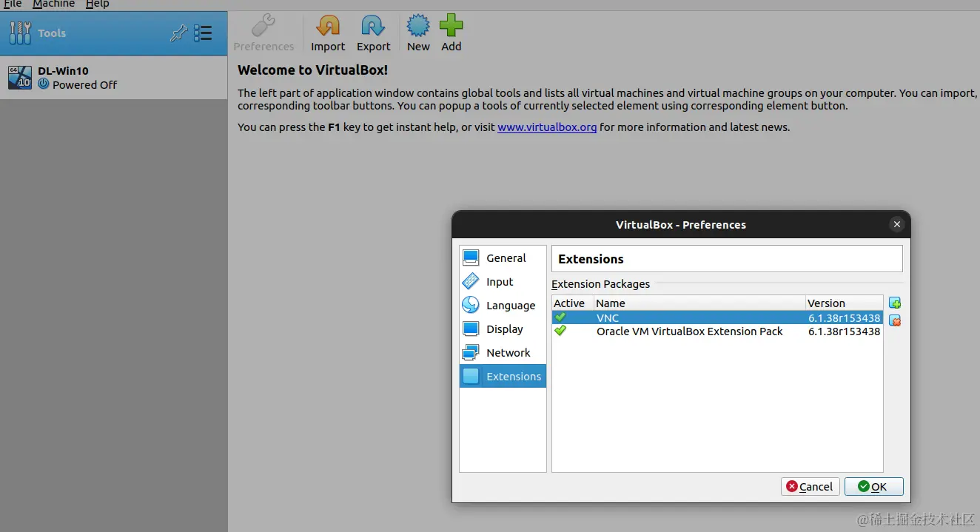Click the Language globe icon
The height and width of the screenshot is (532, 980).
(x=471, y=305)
